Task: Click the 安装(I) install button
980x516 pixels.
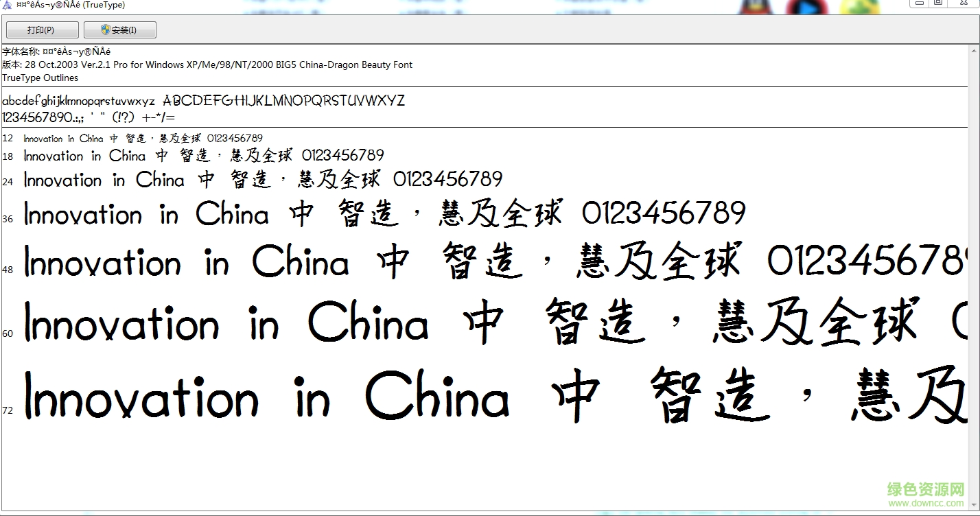Action: pyautogui.click(x=119, y=30)
